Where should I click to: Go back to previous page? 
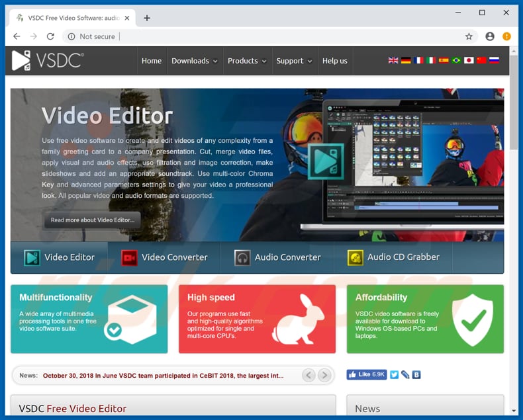click(17, 36)
